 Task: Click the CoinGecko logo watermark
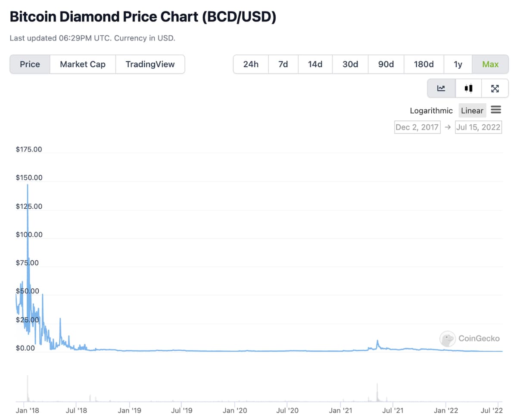click(x=470, y=339)
